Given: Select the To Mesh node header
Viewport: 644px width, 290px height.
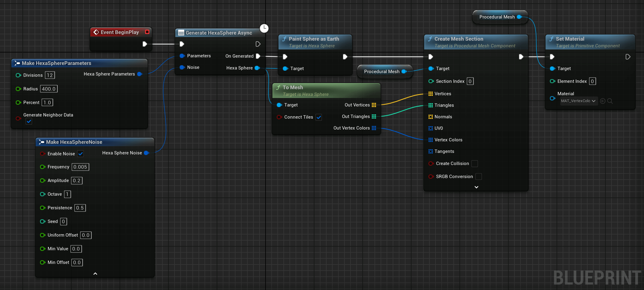Looking at the screenshot, I should (x=326, y=90).
